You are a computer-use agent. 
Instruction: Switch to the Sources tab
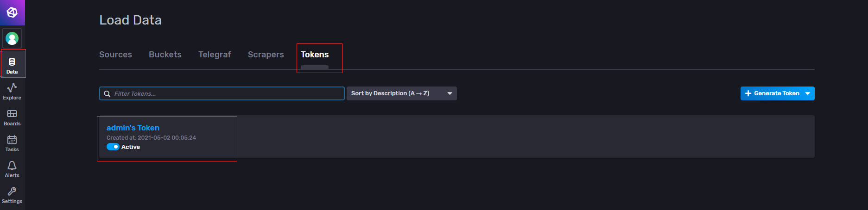click(x=115, y=55)
